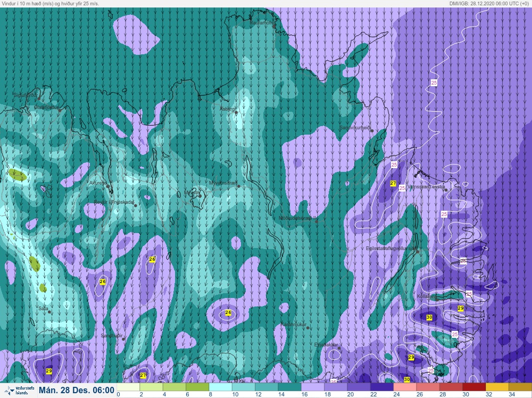
Task: Click the 30 gust marker just below Kollaleira
Action: coord(429,317)
